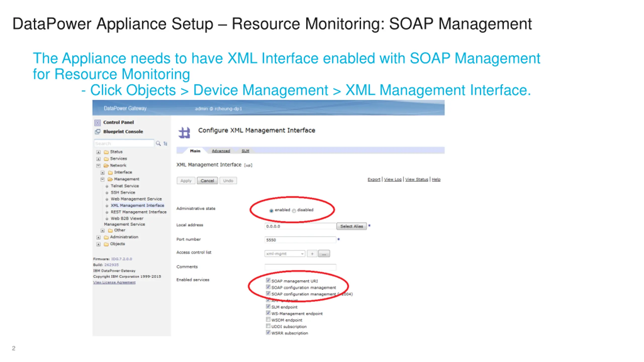Click the Status folder icon
The image size is (644, 362).
pyautogui.click(x=106, y=152)
